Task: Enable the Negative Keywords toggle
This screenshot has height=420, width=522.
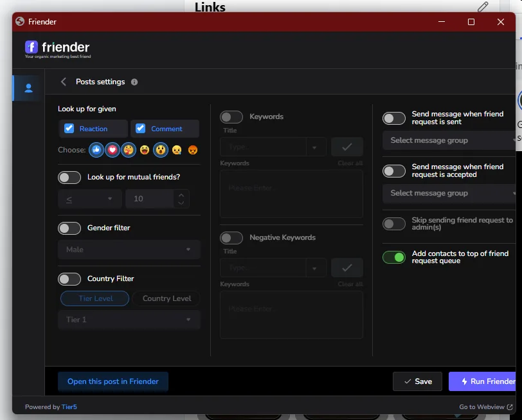Action: [231, 238]
